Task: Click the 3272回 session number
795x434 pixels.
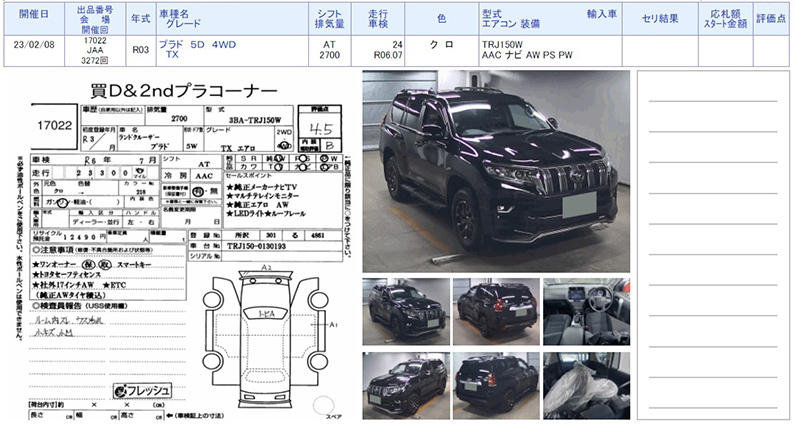Action: coord(95,60)
